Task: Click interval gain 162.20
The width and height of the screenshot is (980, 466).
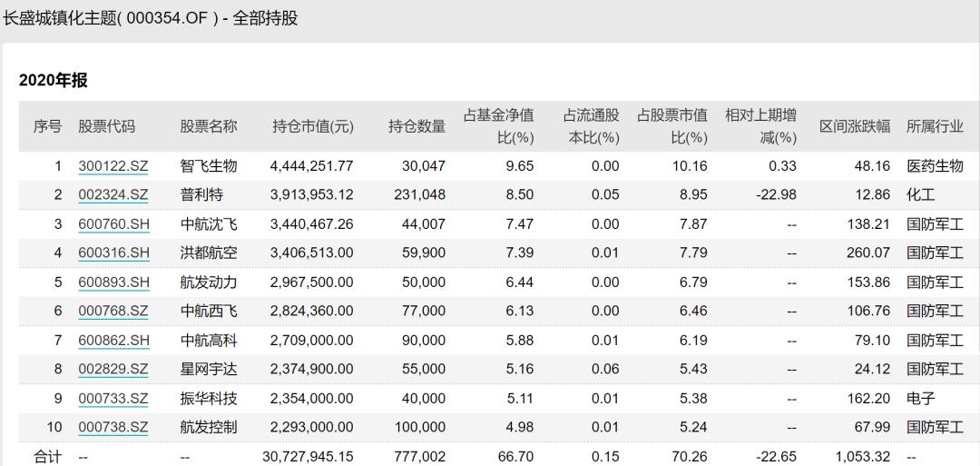Action: coord(868,399)
